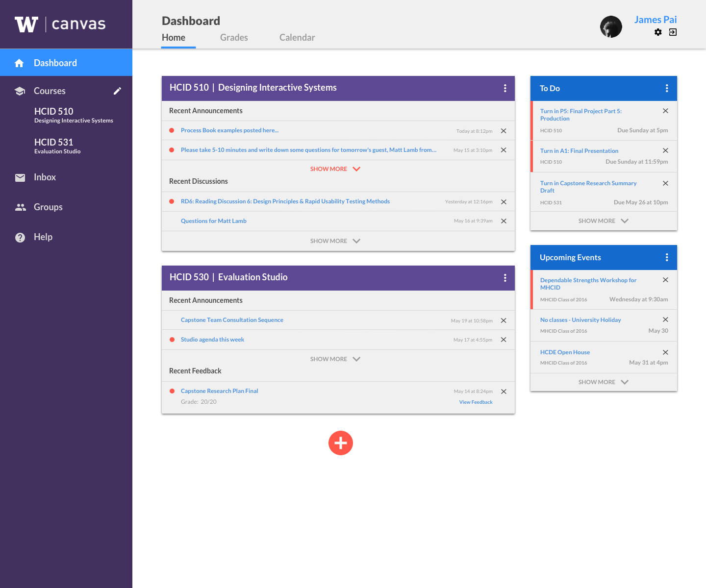Open Turn in A1: Final Presentation link
This screenshot has width=706, height=588.
pos(579,151)
